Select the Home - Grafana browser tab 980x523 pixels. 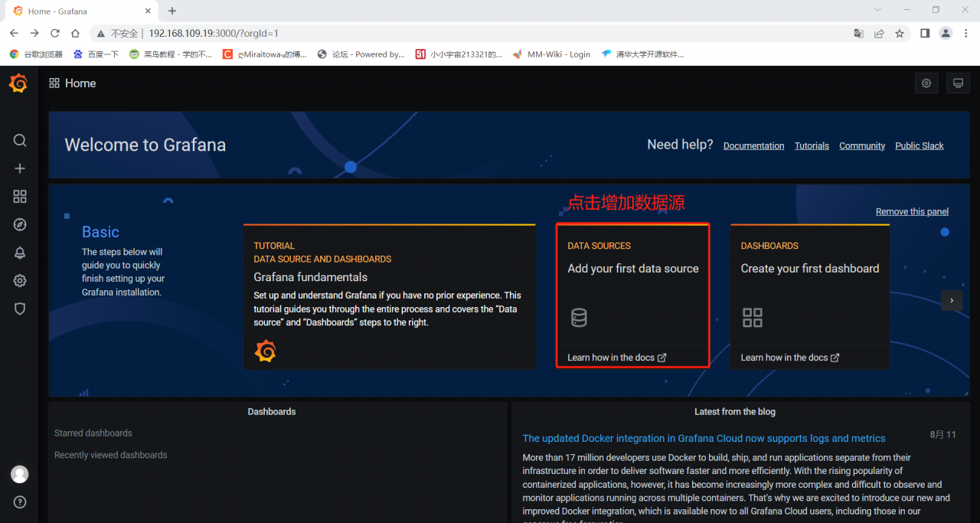tap(80, 11)
